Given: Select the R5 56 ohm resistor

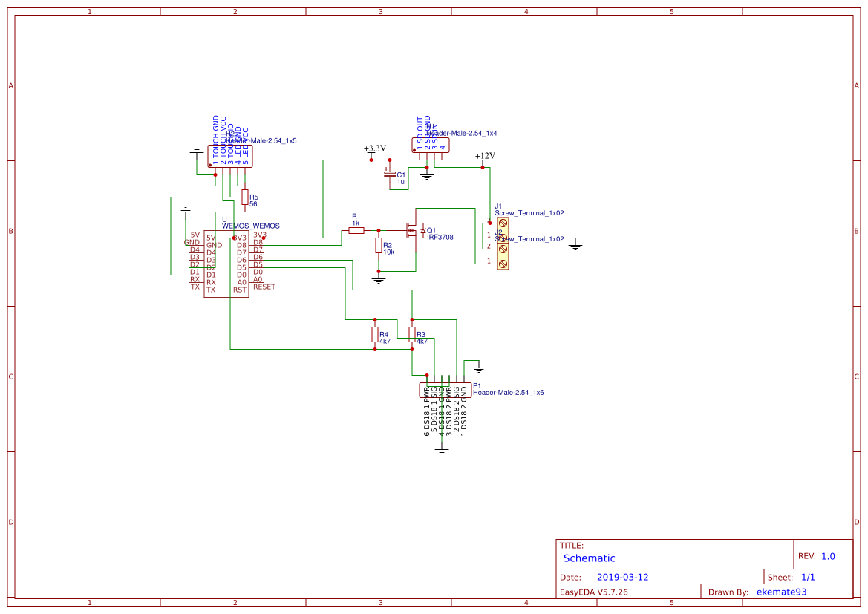Looking at the screenshot, I should tap(245, 197).
